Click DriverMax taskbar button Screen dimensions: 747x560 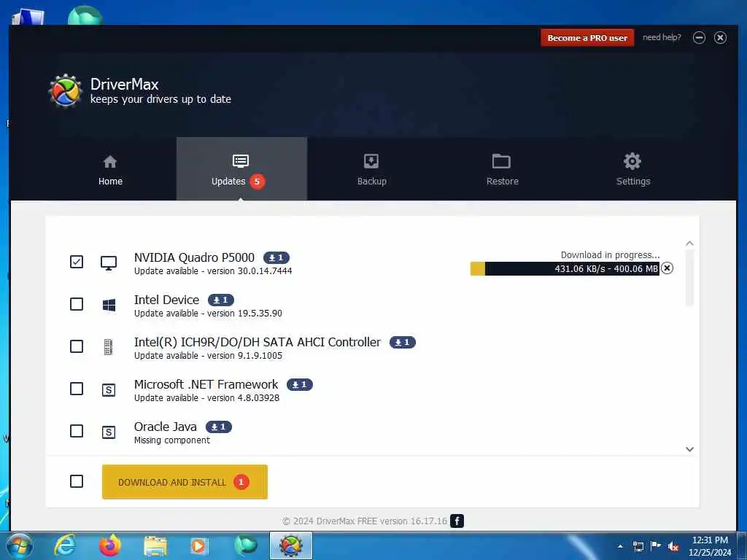[291, 545]
